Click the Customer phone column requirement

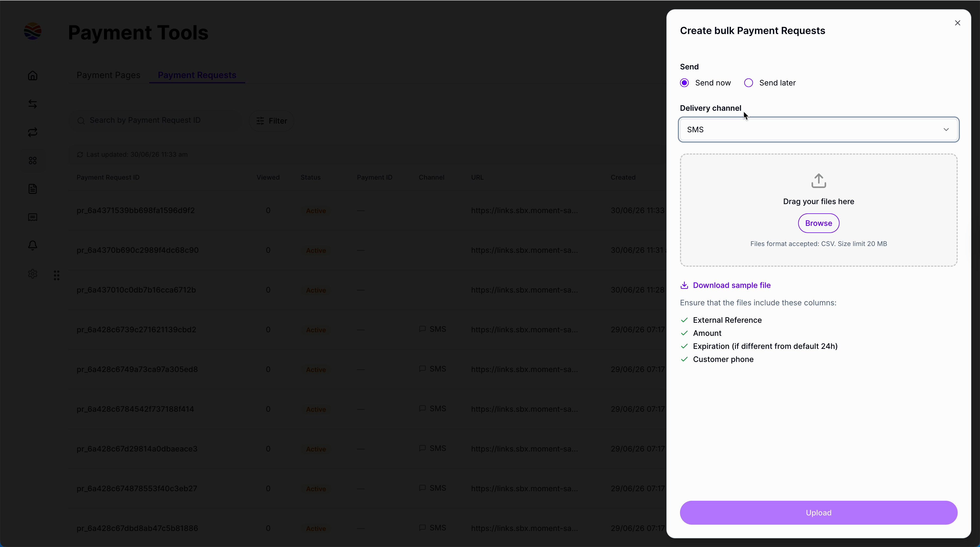click(x=723, y=359)
